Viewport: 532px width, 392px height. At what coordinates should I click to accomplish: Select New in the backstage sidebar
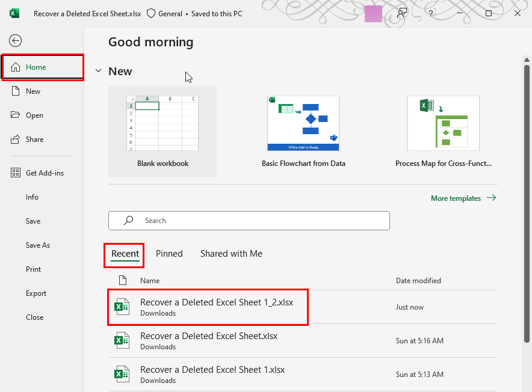tap(33, 91)
